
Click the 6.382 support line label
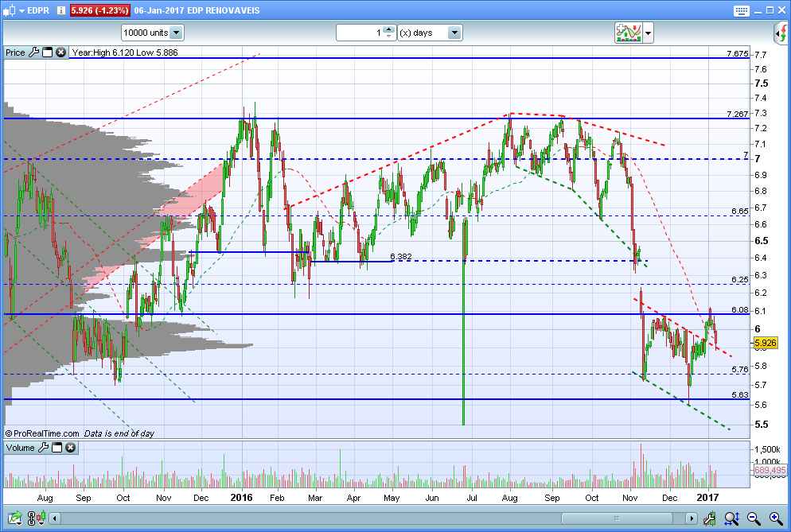click(401, 257)
